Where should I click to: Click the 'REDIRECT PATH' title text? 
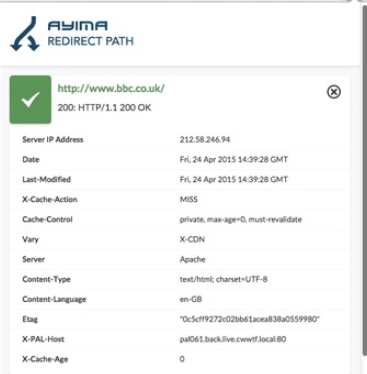[91, 41]
